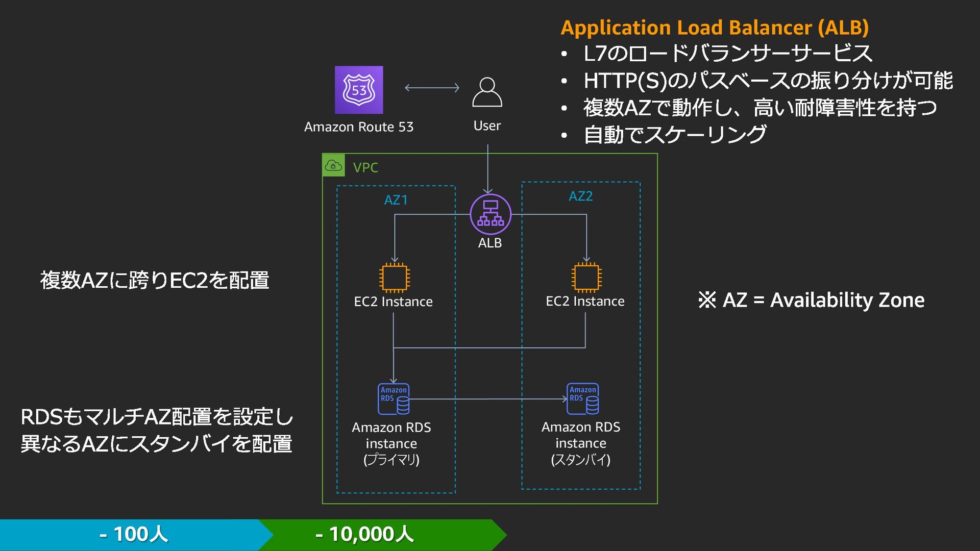The height and width of the screenshot is (551, 980).
Task: Click the User person icon
Action: (487, 92)
